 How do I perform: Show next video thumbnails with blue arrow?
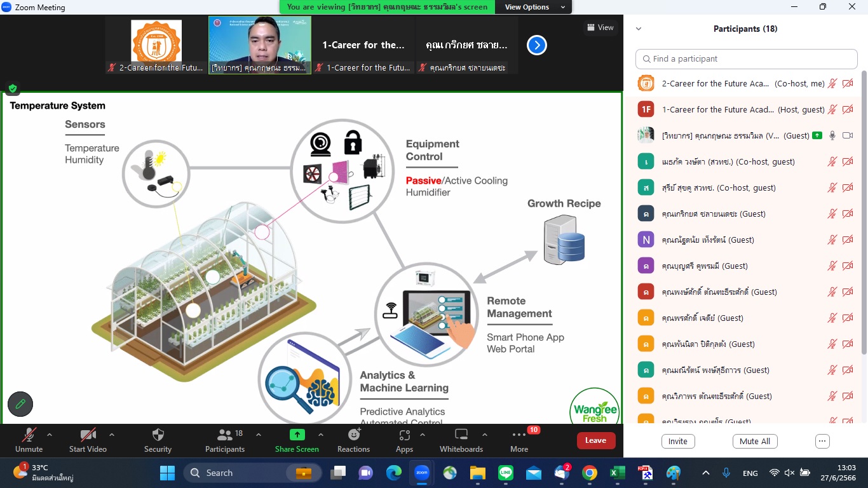[537, 45]
